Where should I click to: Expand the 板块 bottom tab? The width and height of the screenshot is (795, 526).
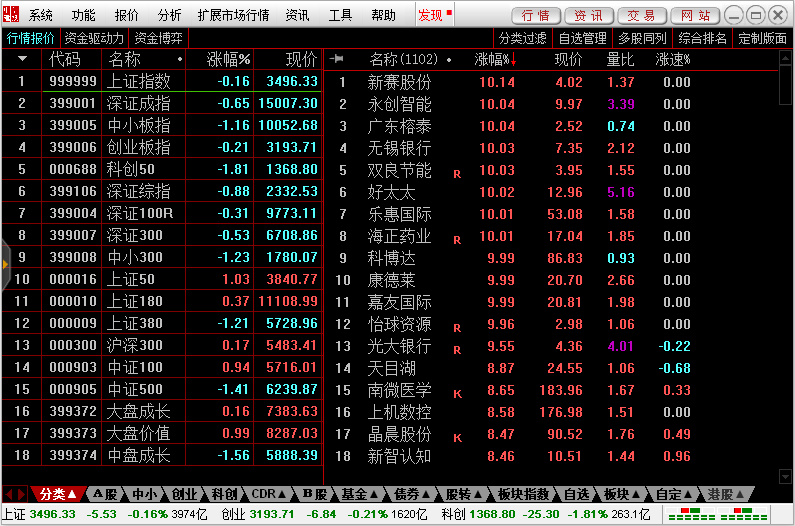click(622, 494)
